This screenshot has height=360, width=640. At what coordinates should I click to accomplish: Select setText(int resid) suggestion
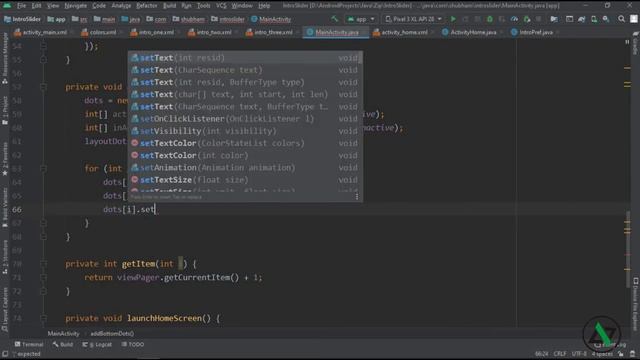pyautogui.click(x=245, y=58)
